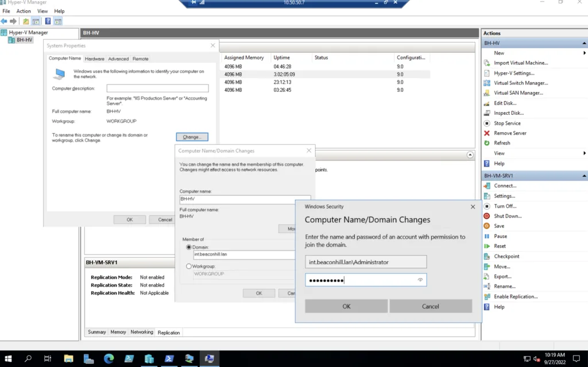Switch to the Networking tab for BH-VM-SRV1

[x=142, y=332]
